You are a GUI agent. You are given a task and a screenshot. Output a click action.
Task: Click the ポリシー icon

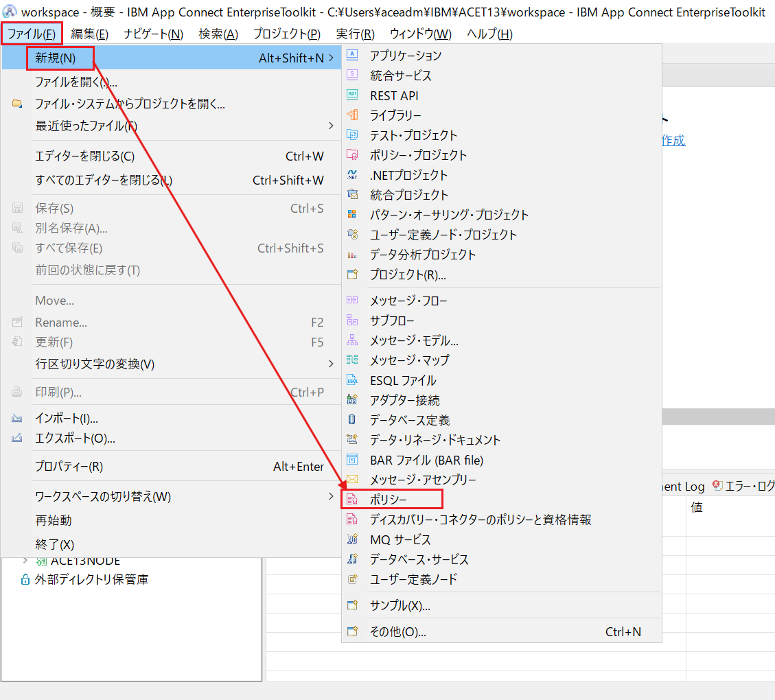(352, 500)
